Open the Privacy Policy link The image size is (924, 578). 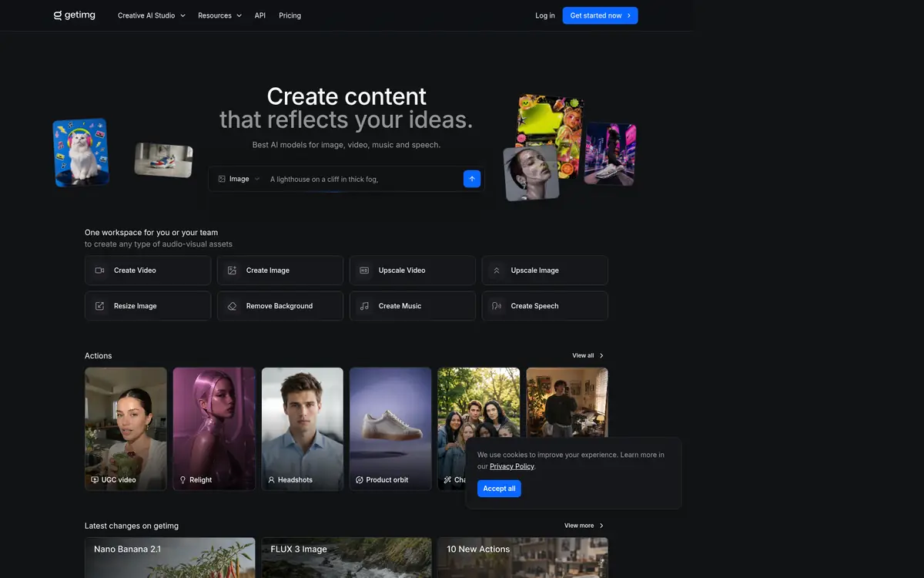click(x=512, y=466)
